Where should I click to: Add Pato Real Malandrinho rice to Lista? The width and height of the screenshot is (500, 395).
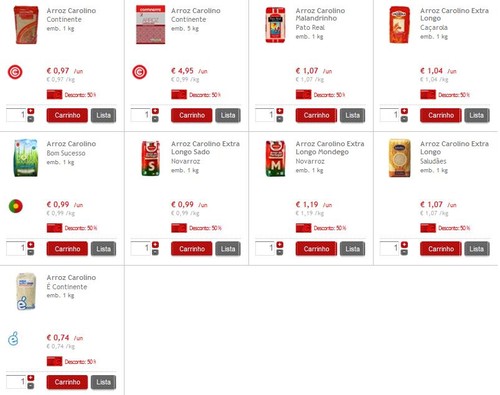(352, 115)
